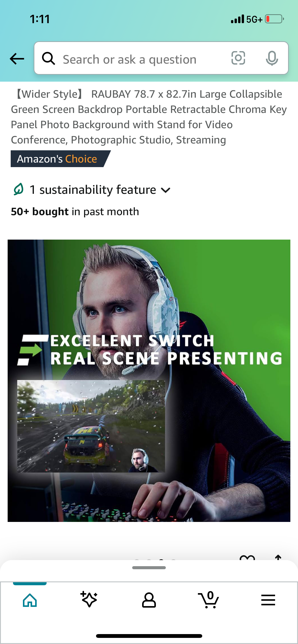
Task: Tap the back arrow icon
Action: click(x=17, y=59)
